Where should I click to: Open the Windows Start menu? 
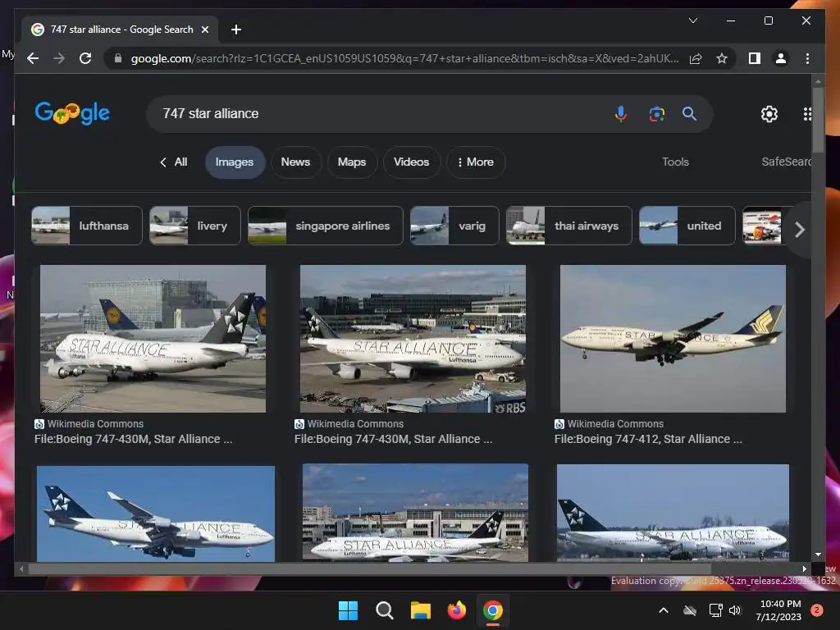348,610
